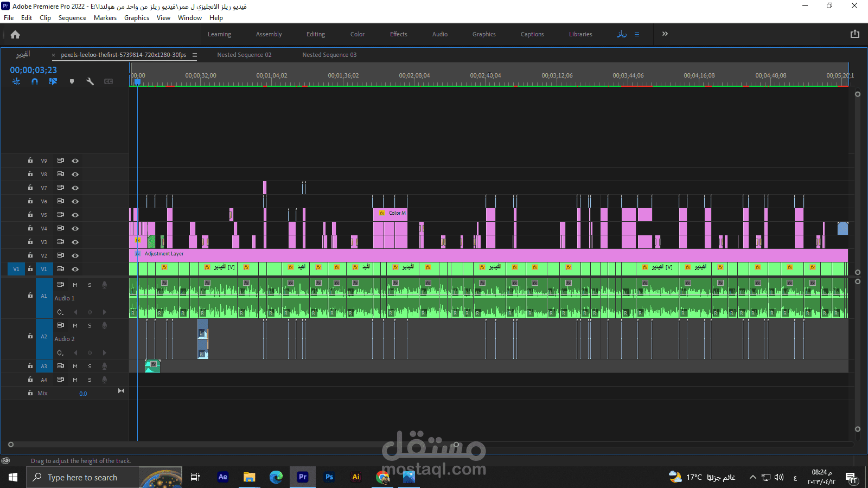Open Show Keyframes menu on Audio 2
868x488 pixels.
click(60, 353)
